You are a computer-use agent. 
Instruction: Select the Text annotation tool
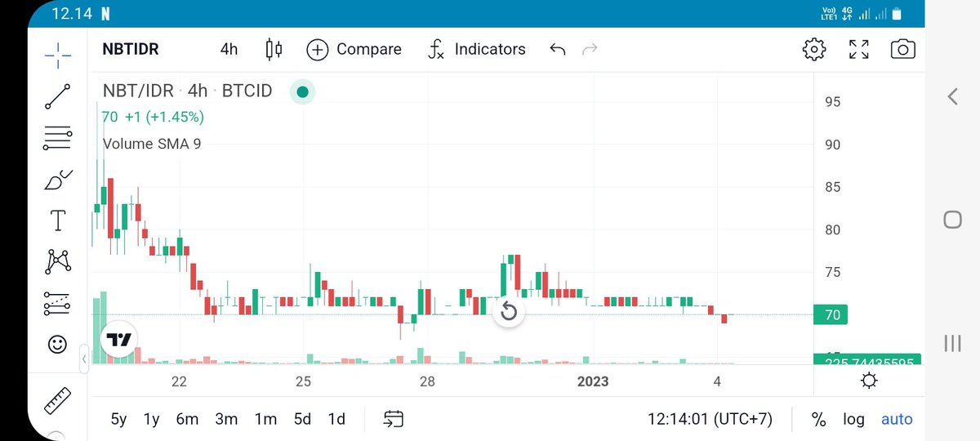[x=57, y=220]
